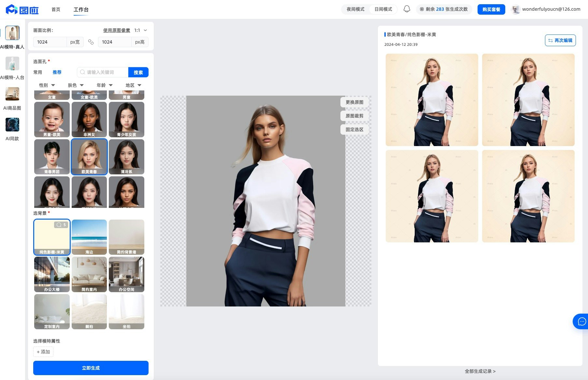Select the 坐拍 background

pyautogui.click(x=126, y=312)
